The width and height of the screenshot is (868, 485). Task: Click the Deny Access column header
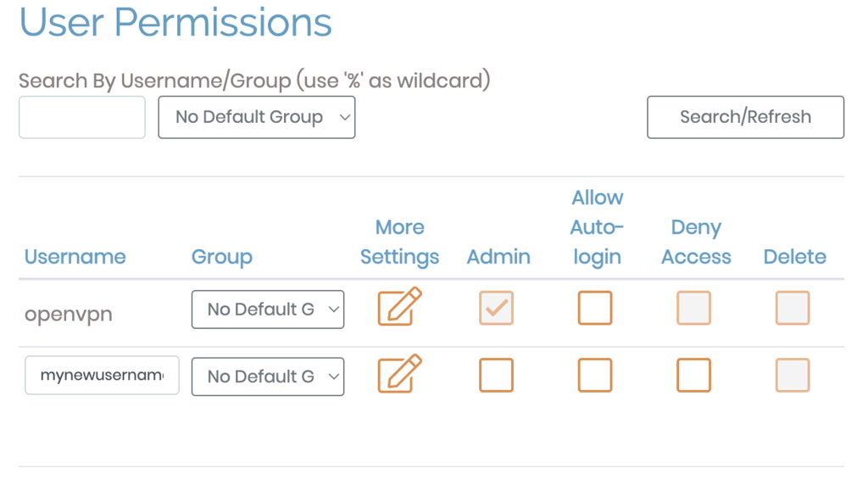coord(696,242)
